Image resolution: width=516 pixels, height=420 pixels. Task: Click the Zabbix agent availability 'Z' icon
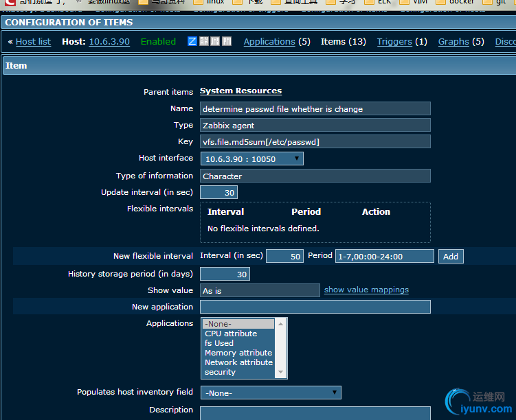coord(192,41)
